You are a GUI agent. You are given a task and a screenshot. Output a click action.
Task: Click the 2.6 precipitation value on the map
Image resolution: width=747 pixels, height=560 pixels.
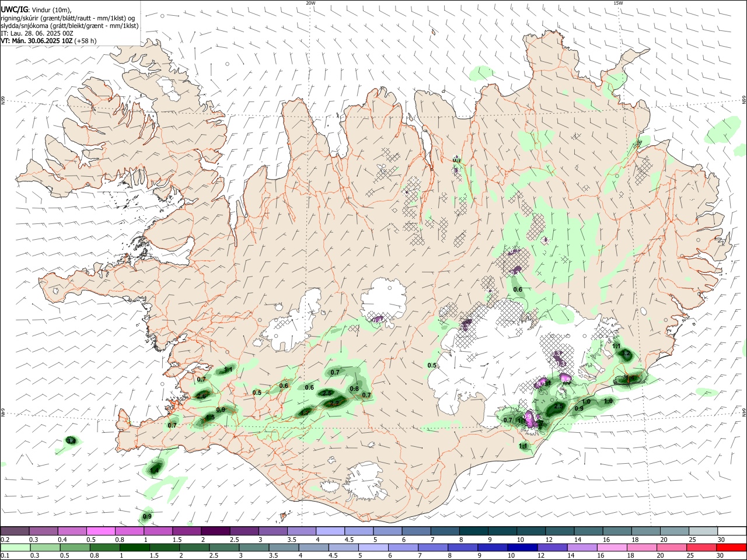[x=202, y=396]
